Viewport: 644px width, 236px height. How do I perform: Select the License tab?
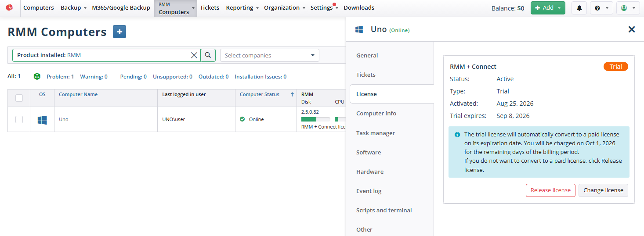point(391,94)
